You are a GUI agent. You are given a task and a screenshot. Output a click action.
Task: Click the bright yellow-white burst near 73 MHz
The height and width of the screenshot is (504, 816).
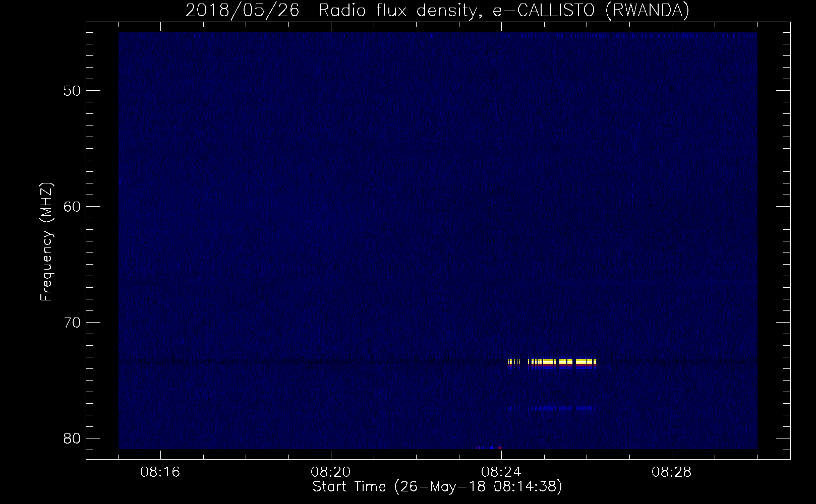(552, 361)
